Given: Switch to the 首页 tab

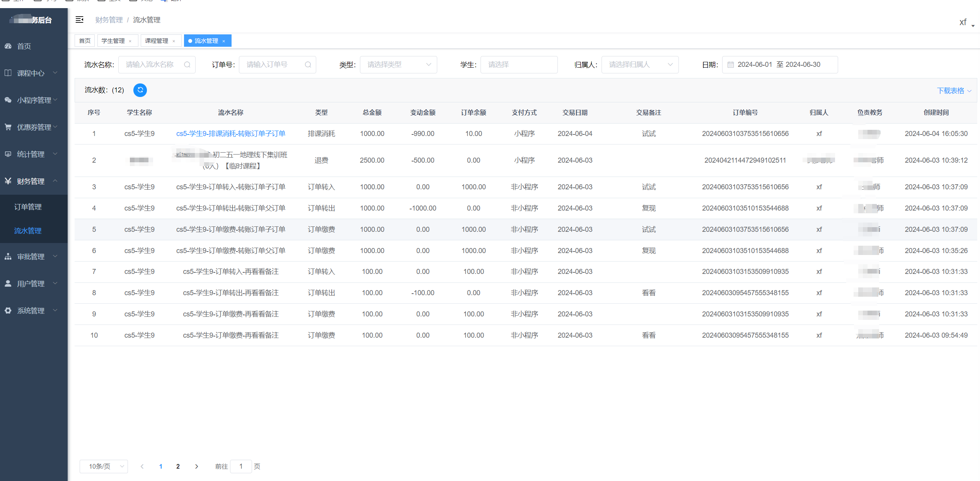Looking at the screenshot, I should coord(85,41).
